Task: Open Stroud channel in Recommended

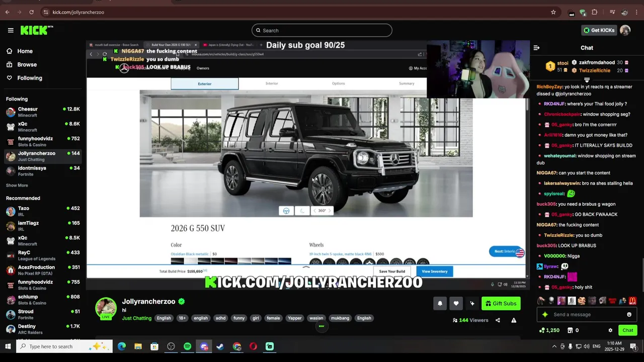Action: point(43,315)
